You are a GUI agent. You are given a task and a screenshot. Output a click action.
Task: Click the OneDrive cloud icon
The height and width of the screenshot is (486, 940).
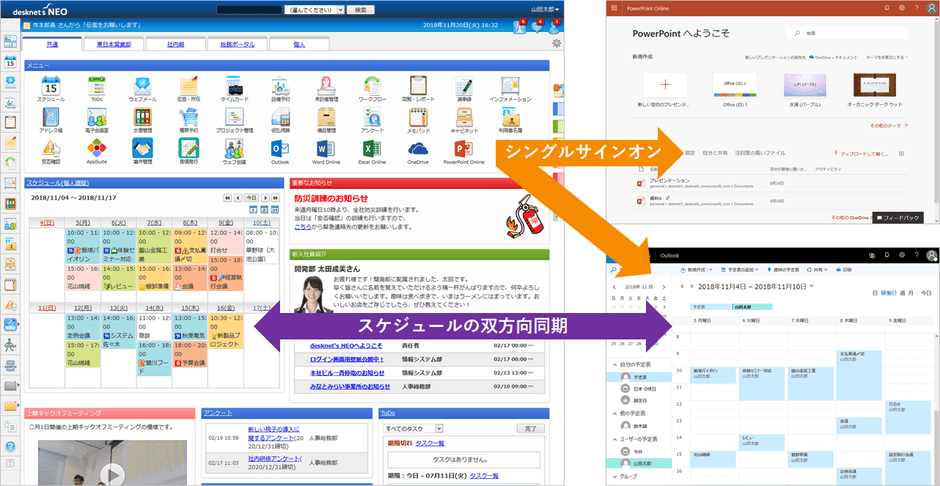417,146
